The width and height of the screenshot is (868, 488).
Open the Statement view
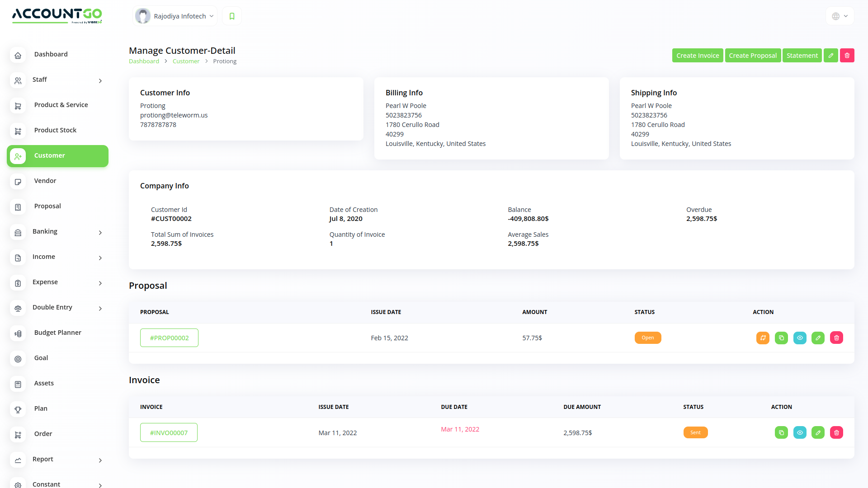tap(802, 55)
